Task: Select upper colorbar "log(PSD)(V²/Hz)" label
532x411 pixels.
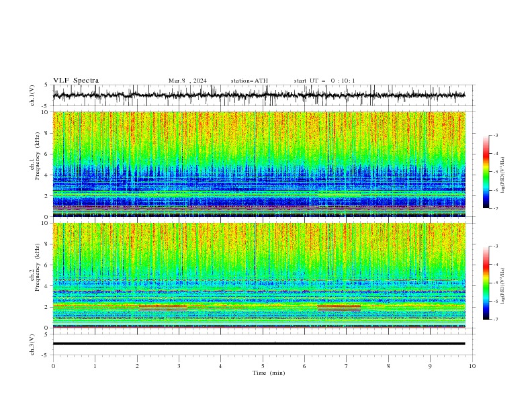Action: (x=503, y=175)
